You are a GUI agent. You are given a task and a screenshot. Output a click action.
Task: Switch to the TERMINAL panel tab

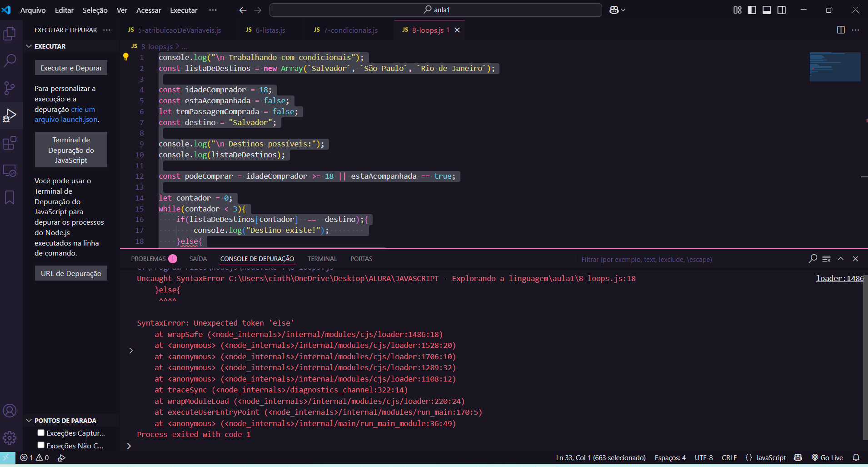click(322, 259)
